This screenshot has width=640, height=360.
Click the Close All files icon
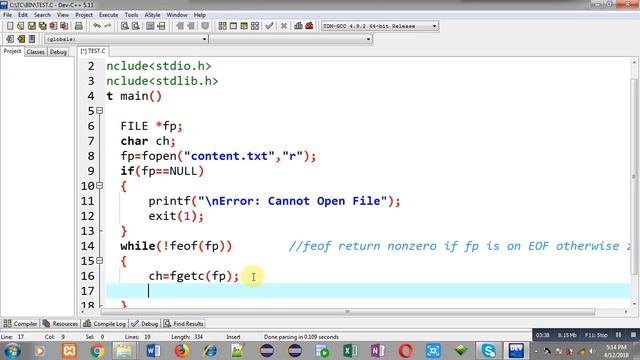(x=64, y=26)
